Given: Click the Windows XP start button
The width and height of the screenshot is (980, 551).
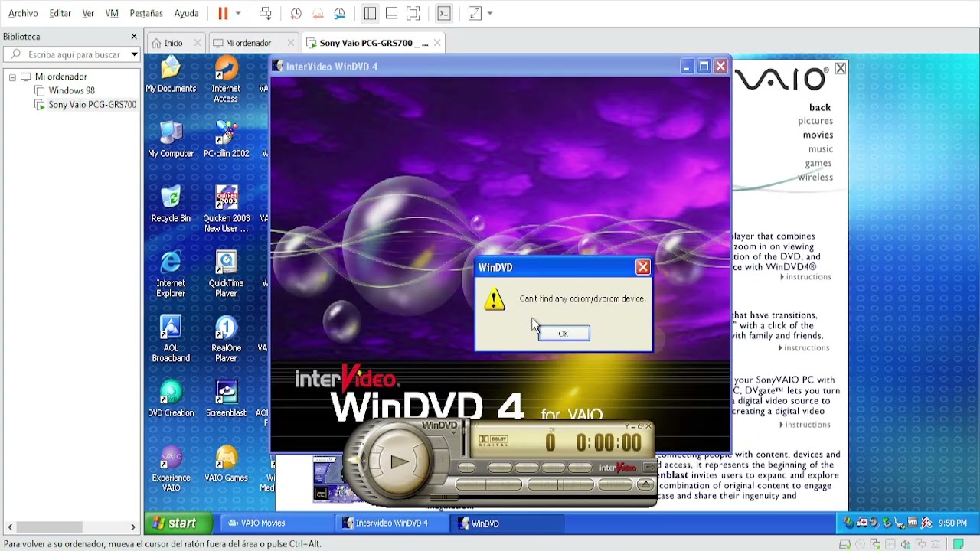Looking at the screenshot, I should (178, 523).
